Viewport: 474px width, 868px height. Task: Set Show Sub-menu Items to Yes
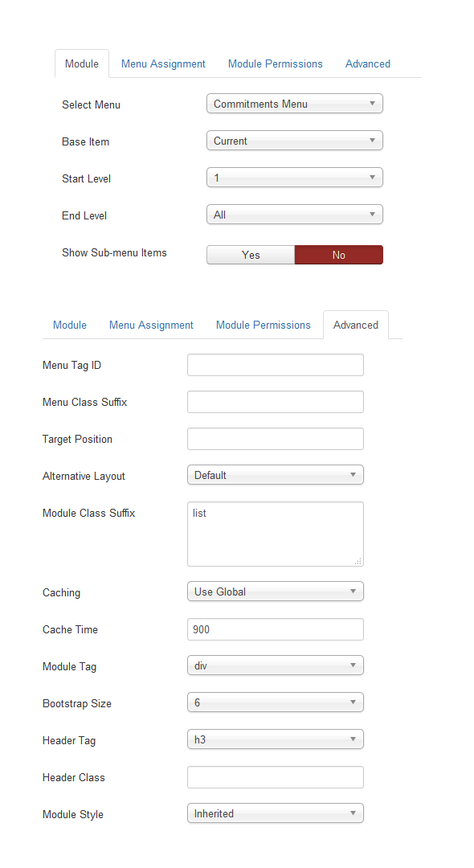point(251,255)
